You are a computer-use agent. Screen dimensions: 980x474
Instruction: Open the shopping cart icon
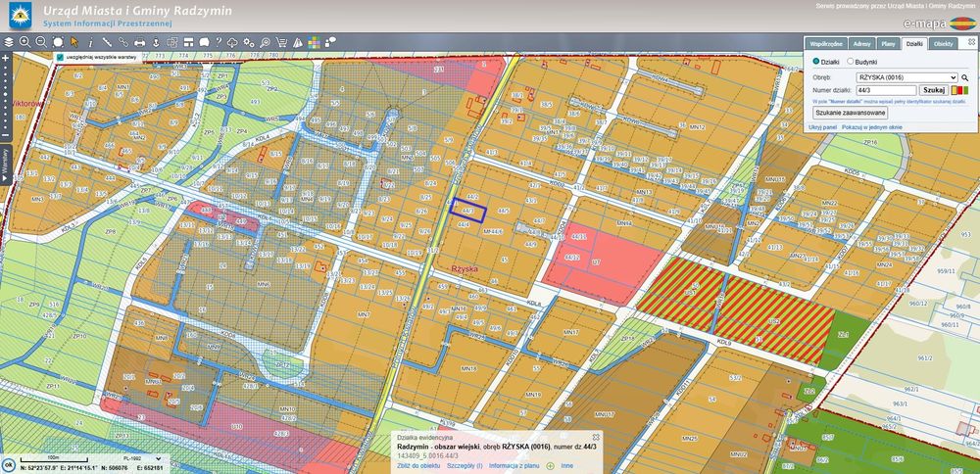coord(281,42)
